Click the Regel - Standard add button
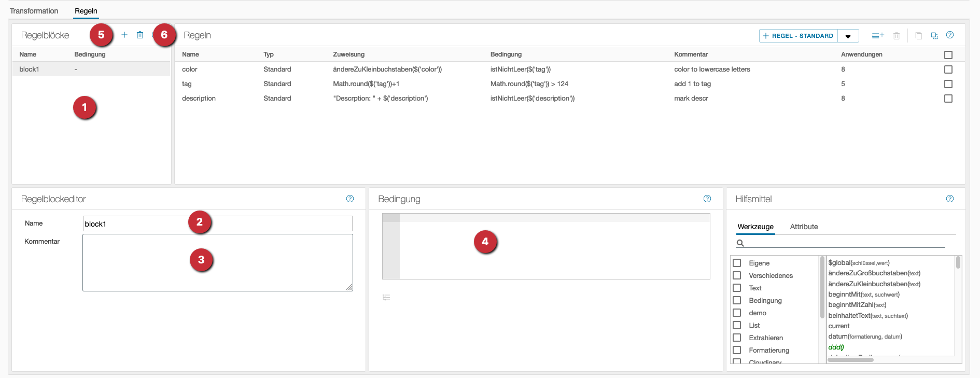980x378 pixels. point(799,36)
